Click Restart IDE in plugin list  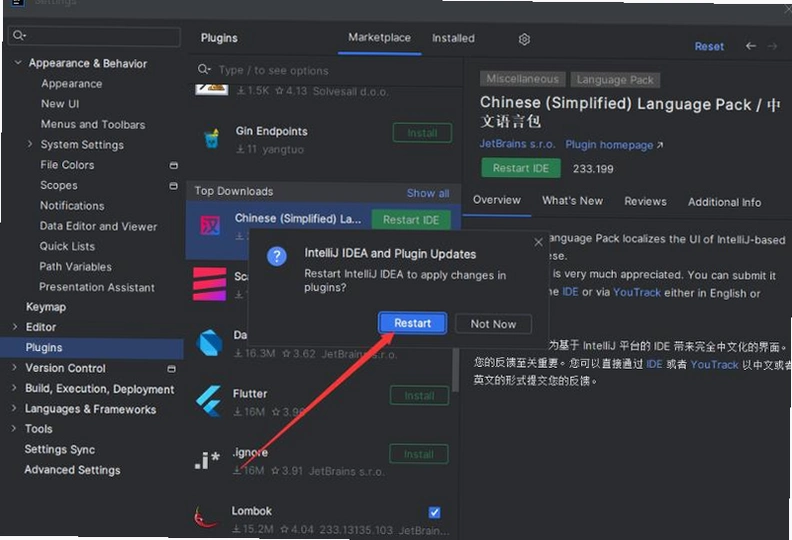tap(411, 220)
